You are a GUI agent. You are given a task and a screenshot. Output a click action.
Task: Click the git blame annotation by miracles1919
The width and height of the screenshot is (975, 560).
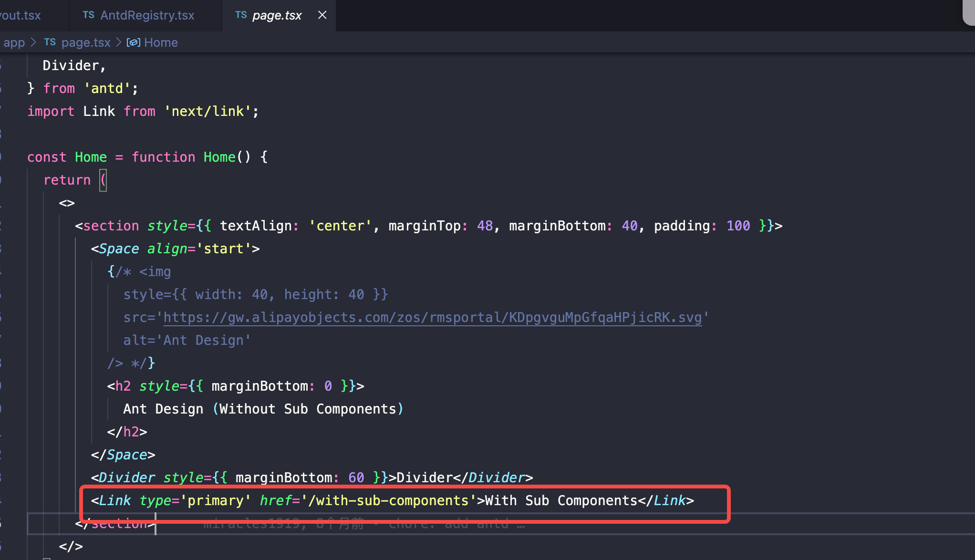[x=363, y=523]
